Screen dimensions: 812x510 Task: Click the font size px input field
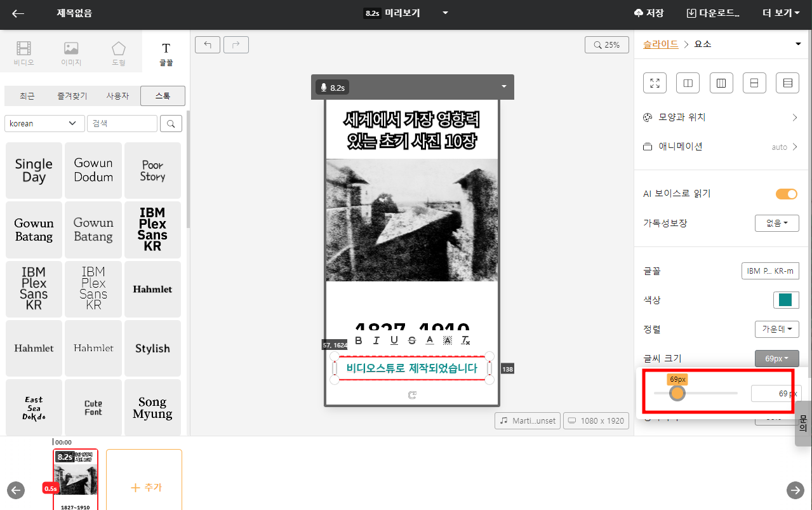[776, 393]
